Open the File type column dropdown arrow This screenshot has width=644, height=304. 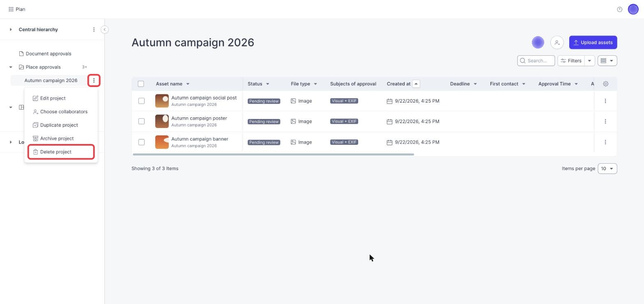(315, 84)
